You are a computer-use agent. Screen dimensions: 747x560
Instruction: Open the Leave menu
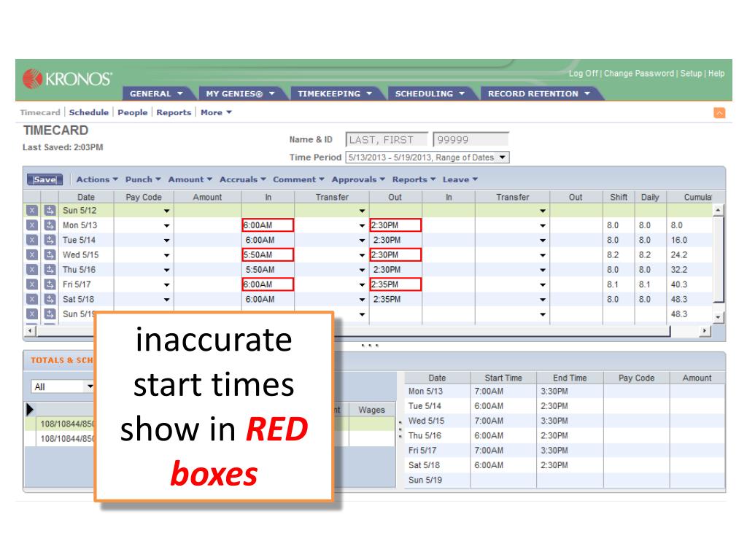pyautogui.click(x=460, y=179)
